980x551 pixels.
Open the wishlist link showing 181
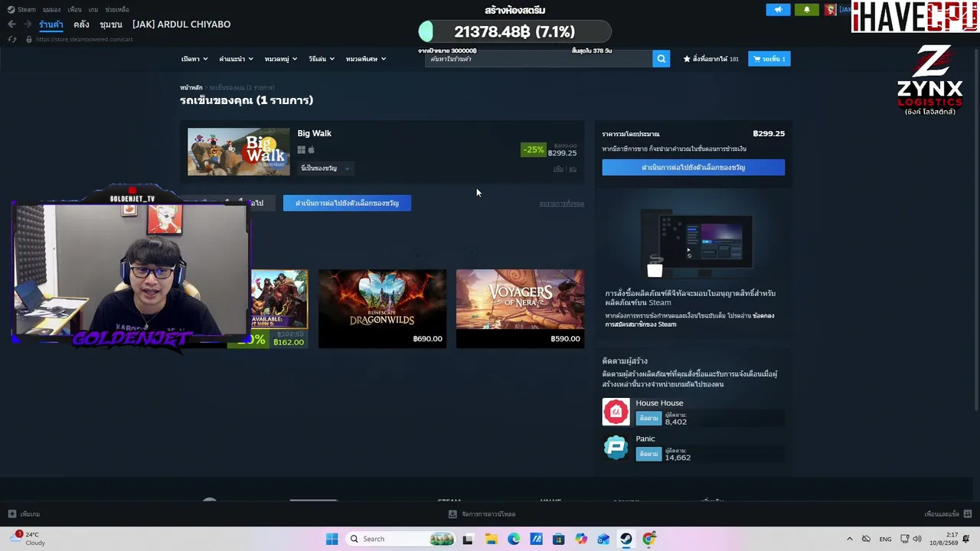[711, 59]
